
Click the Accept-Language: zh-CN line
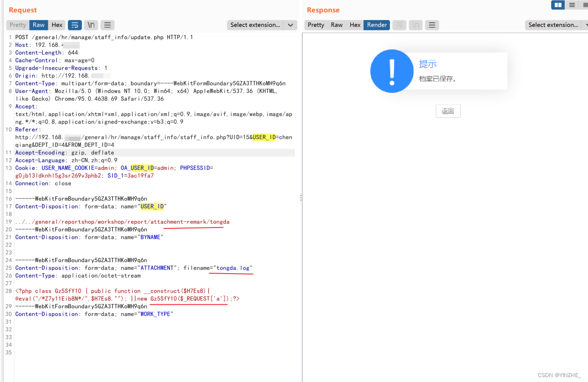pos(66,160)
